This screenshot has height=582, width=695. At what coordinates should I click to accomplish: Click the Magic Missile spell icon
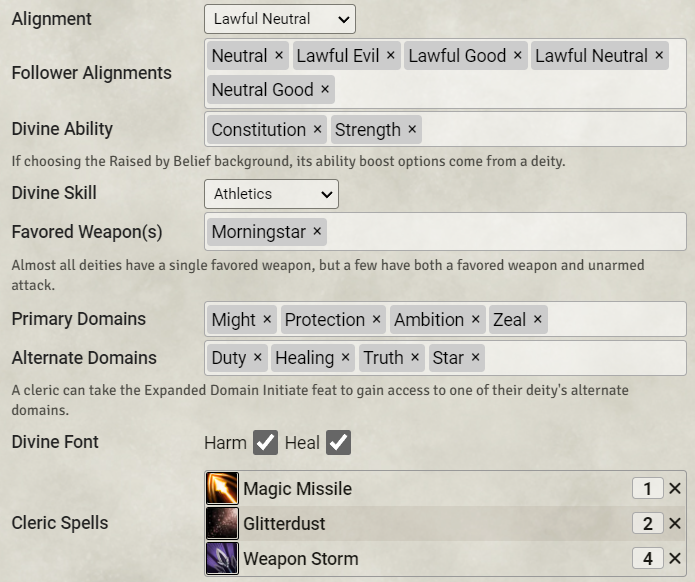[x=222, y=489]
